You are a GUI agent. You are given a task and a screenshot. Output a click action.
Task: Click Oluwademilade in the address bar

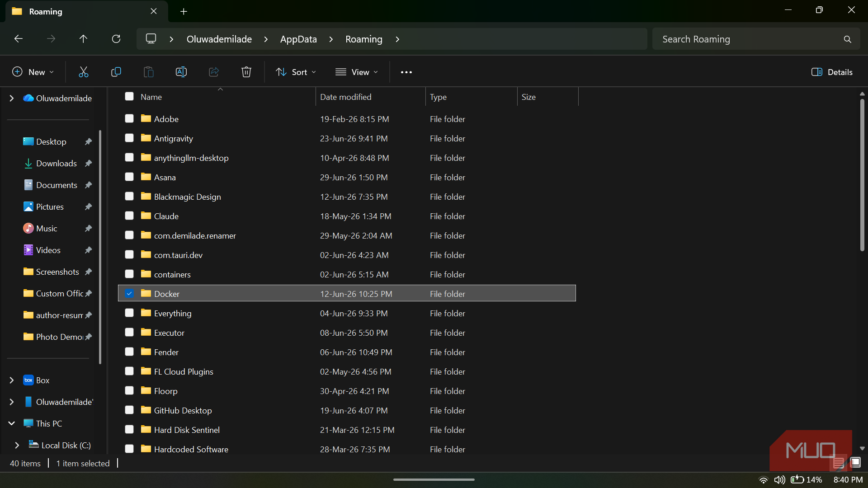point(219,39)
